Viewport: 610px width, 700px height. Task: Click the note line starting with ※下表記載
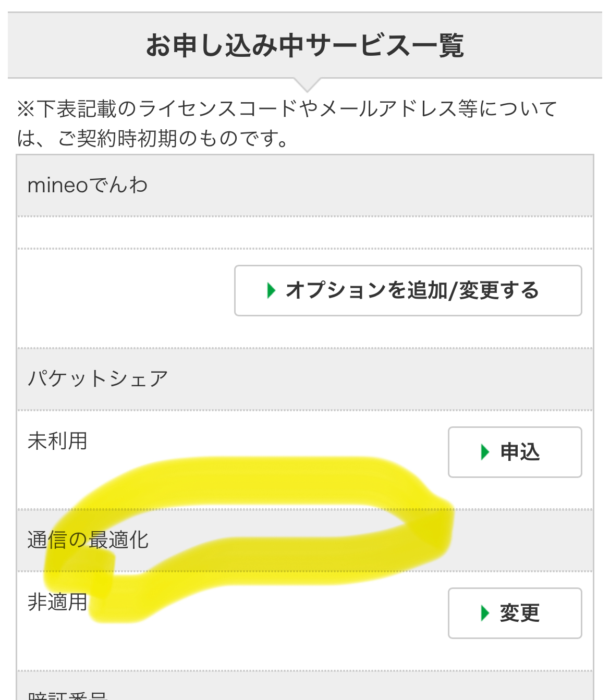click(287, 109)
